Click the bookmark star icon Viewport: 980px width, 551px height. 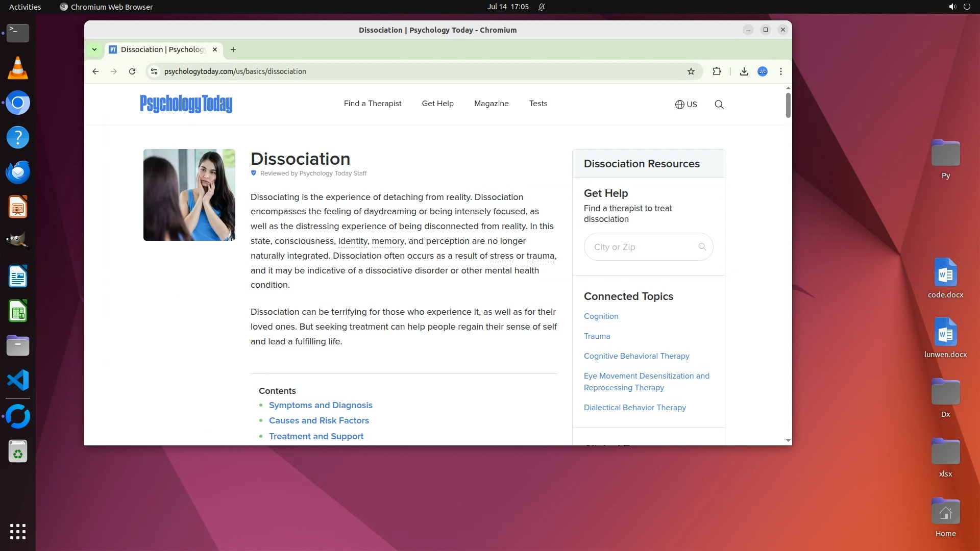(x=691, y=71)
